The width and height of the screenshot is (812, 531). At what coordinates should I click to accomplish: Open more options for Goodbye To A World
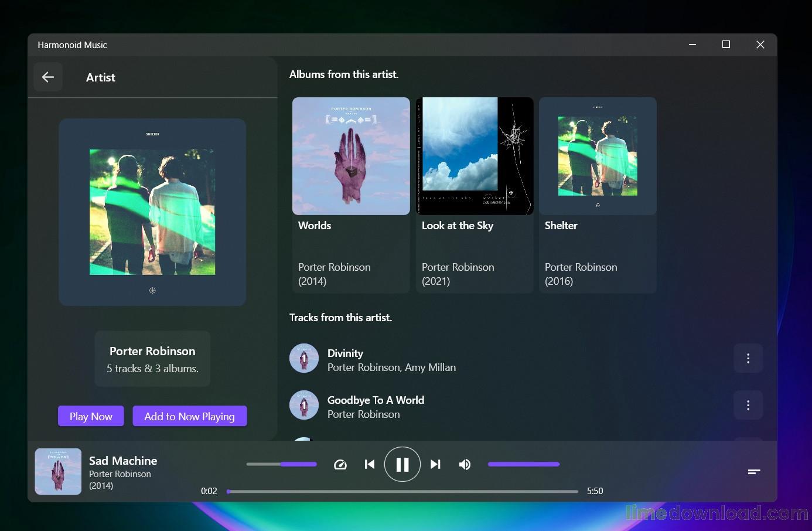pyautogui.click(x=748, y=405)
